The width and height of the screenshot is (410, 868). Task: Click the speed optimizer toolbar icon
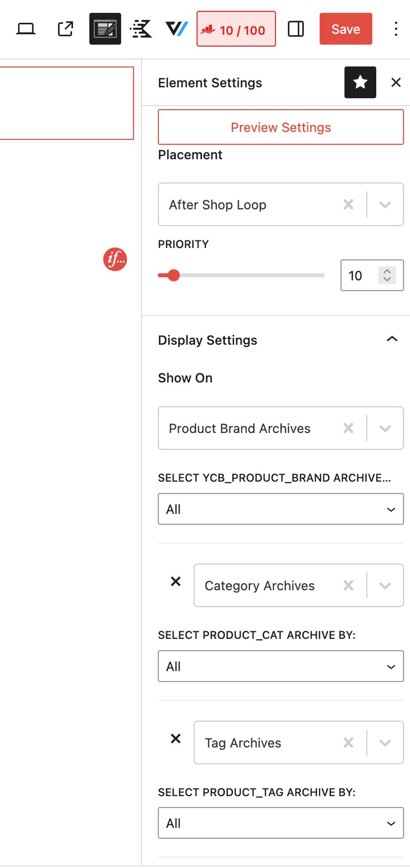coord(141,29)
